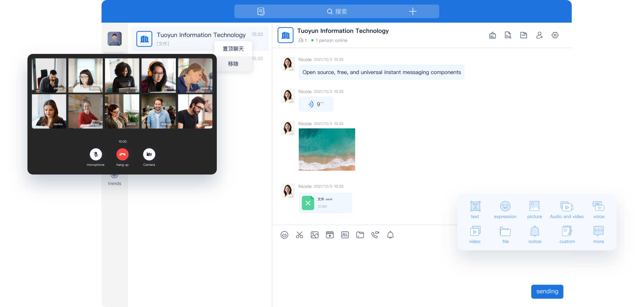
Task: Click the emoji icon in message toolbar
Action: tap(284, 235)
